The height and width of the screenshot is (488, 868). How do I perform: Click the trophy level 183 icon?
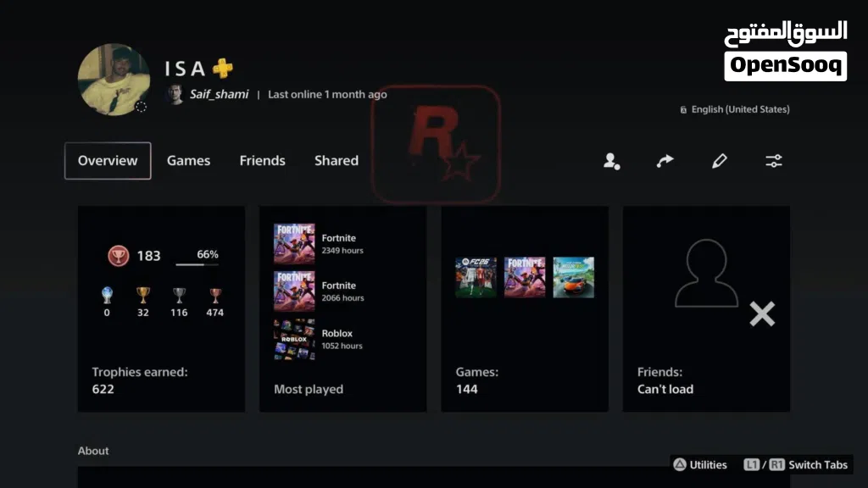118,256
